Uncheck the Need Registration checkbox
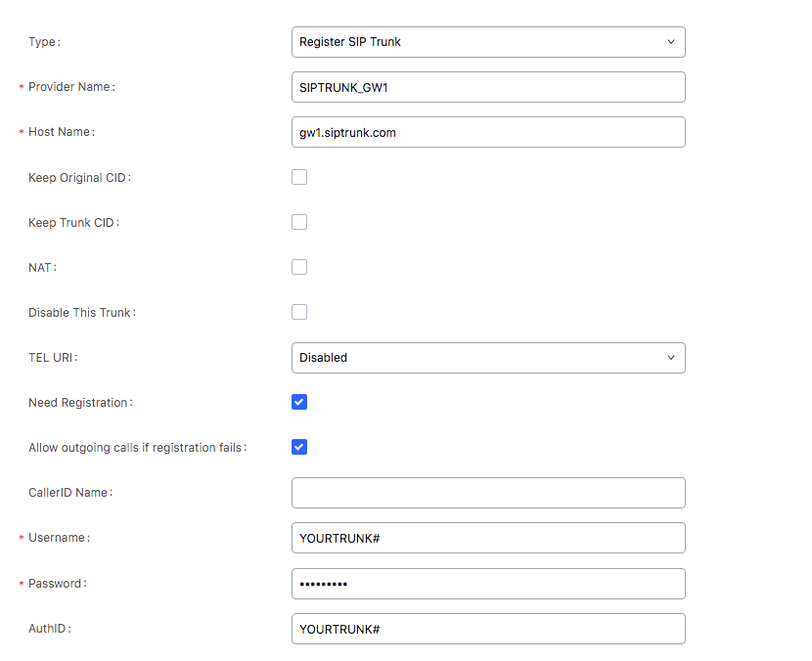The width and height of the screenshot is (812, 661). tap(299, 402)
